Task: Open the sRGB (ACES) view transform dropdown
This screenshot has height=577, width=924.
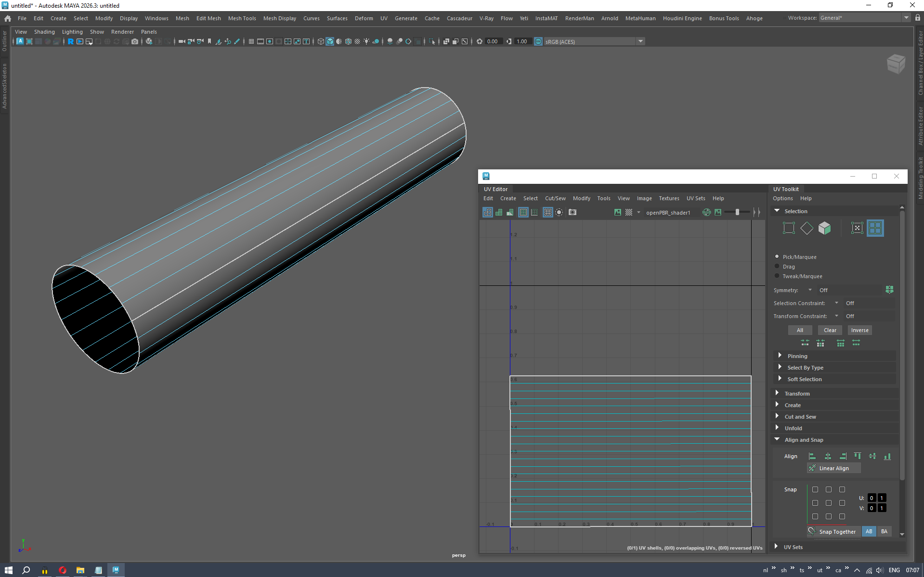Action: tap(640, 41)
